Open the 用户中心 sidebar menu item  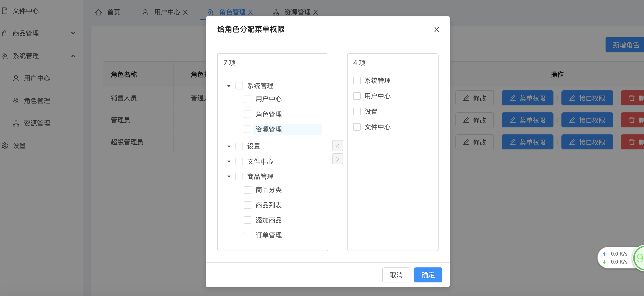[x=37, y=78]
